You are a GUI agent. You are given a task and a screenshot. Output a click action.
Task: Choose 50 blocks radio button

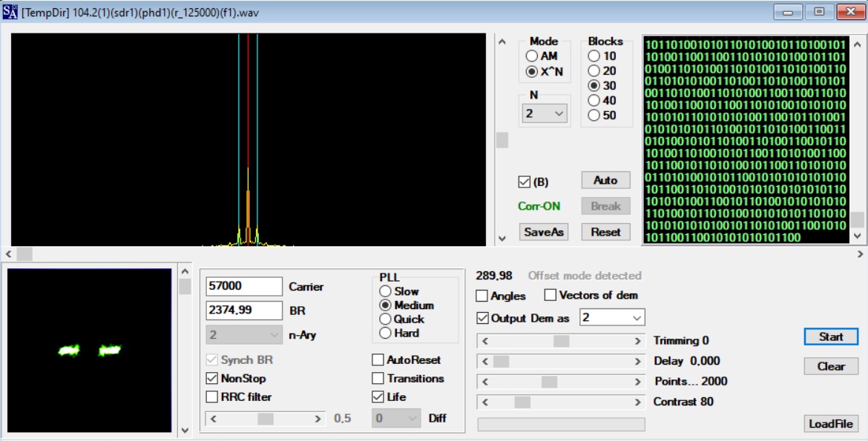[594, 116]
